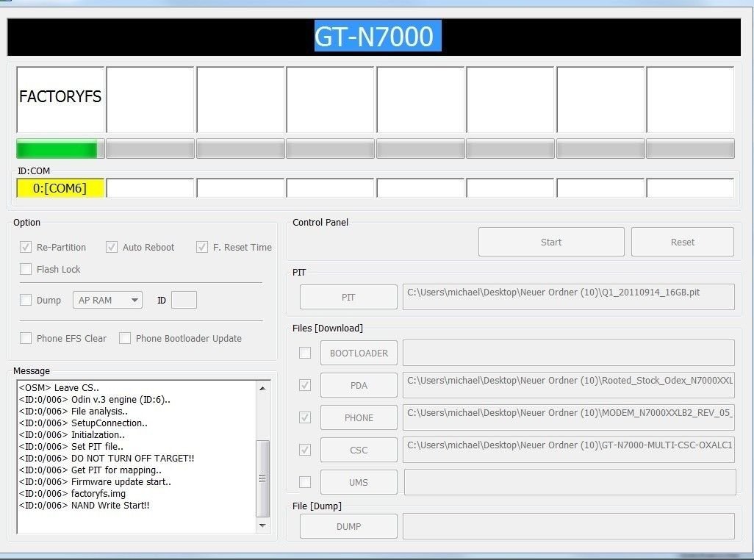Click the 'SetupConnection..' log line

tap(83, 423)
